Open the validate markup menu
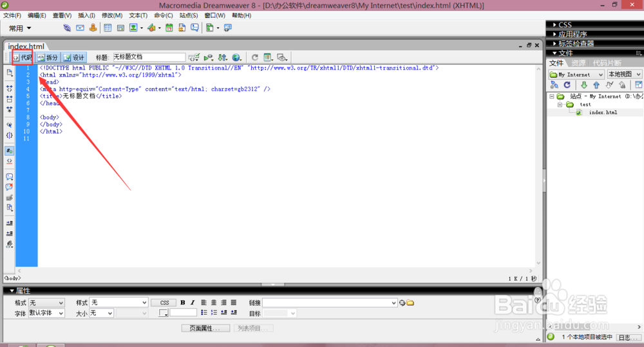The image size is (644, 347). coord(209,57)
